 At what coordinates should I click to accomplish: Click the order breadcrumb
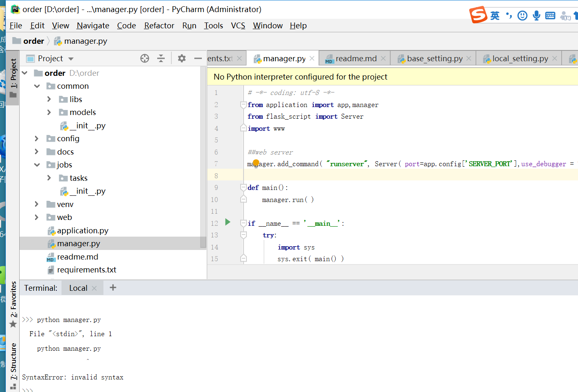(x=33, y=41)
